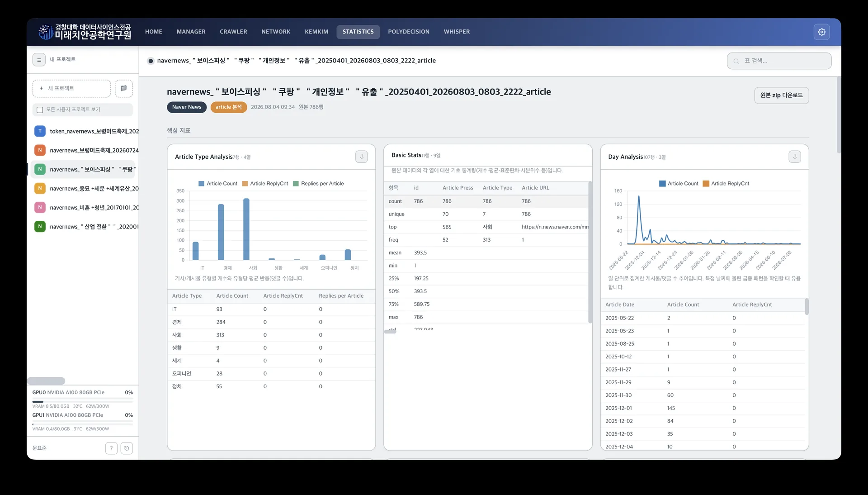Click Article Press column header in Basic Stats
This screenshot has height=495, width=868.
click(458, 188)
